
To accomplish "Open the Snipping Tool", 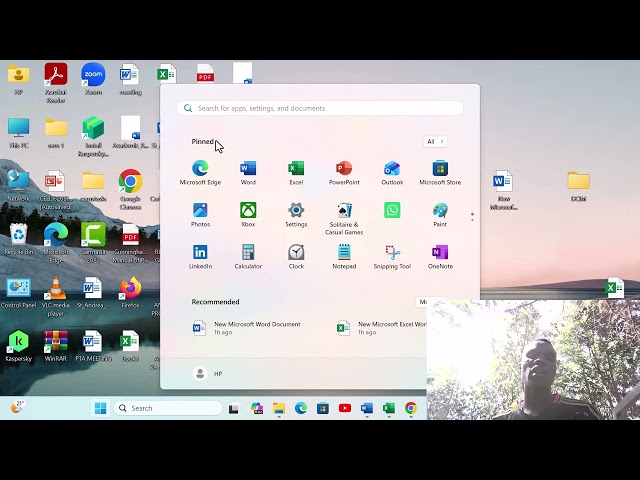I will (392, 257).
